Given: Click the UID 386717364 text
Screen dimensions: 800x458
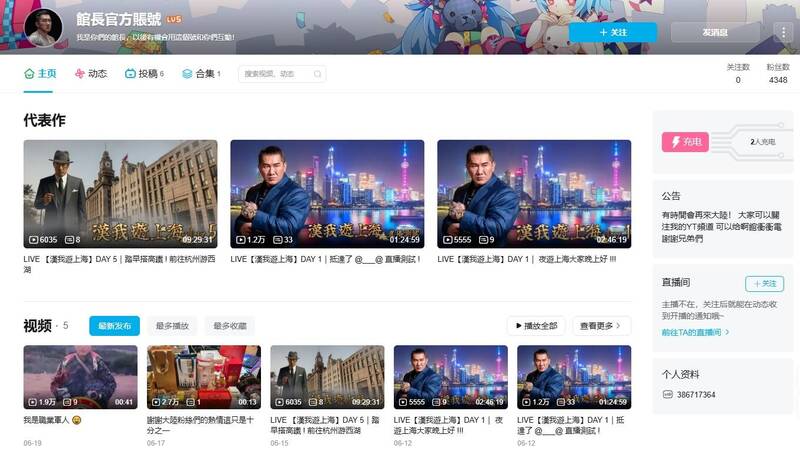Looking at the screenshot, I should point(696,394).
